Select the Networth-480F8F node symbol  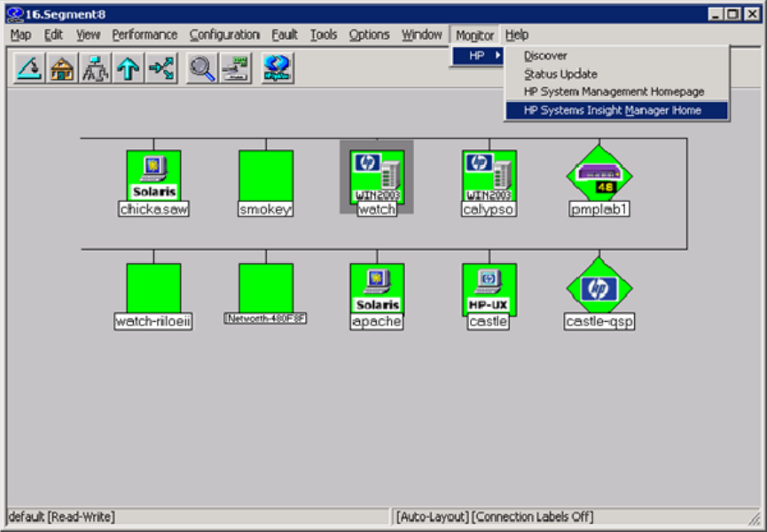[x=266, y=289]
